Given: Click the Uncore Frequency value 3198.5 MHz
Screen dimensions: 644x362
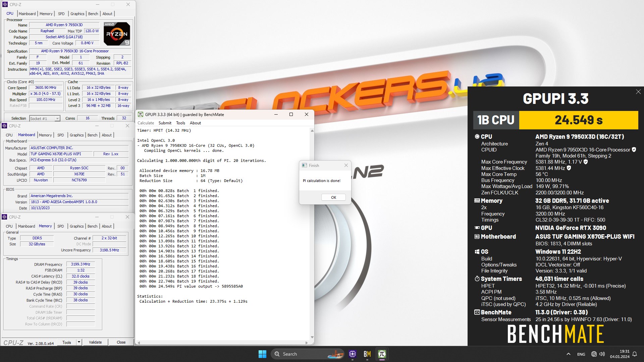Looking at the screenshot, I should click(109, 250).
